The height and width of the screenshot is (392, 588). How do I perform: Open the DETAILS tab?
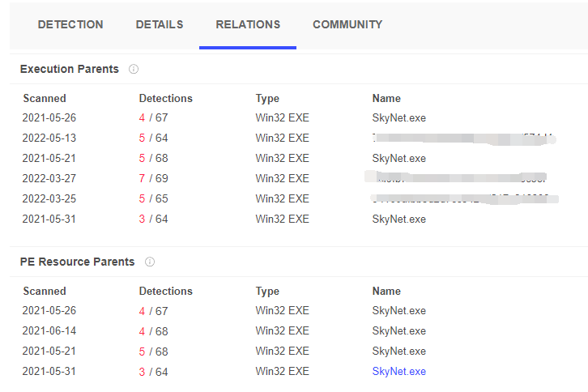click(x=160, y=25)
